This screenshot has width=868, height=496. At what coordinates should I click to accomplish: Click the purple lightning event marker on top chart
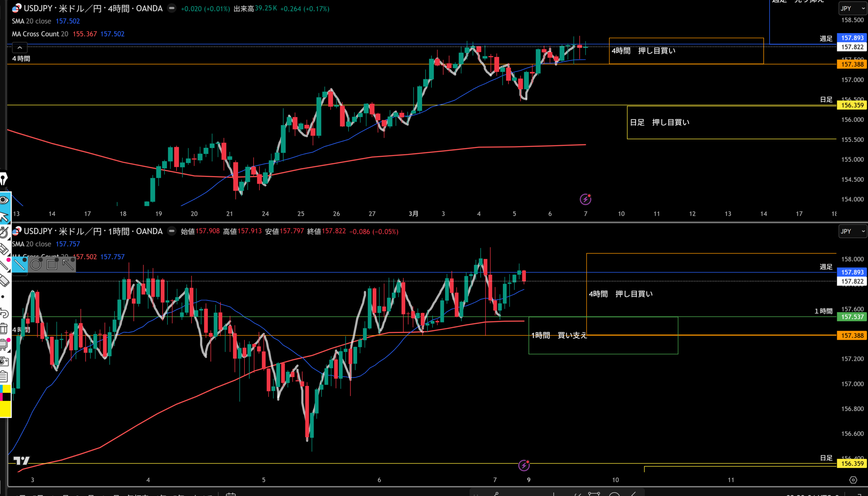(585, 199)
